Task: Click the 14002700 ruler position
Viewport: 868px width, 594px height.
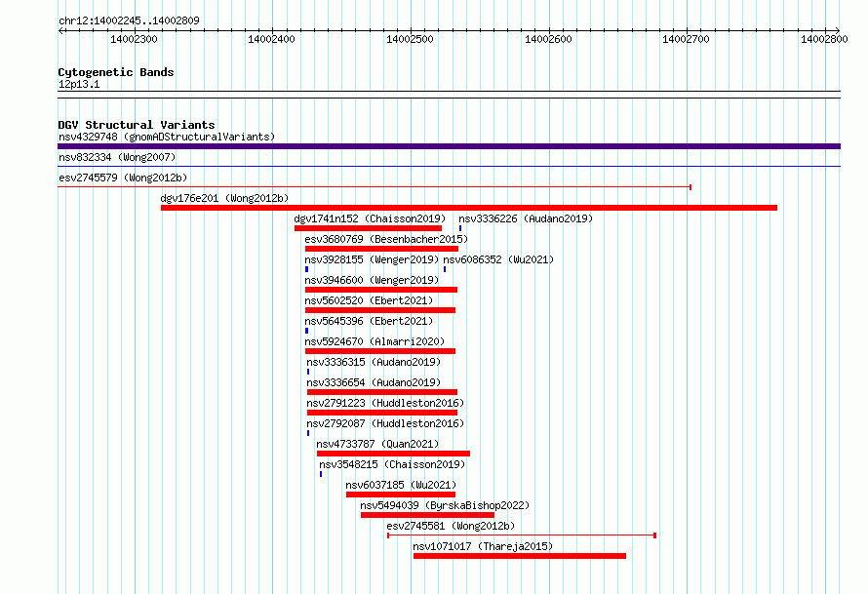Action: 687,39
